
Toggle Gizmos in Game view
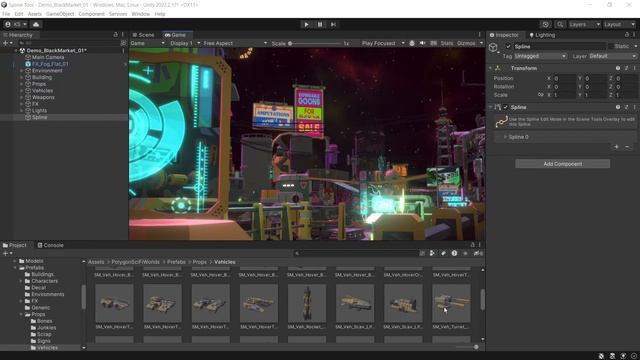tap(466, 43)
